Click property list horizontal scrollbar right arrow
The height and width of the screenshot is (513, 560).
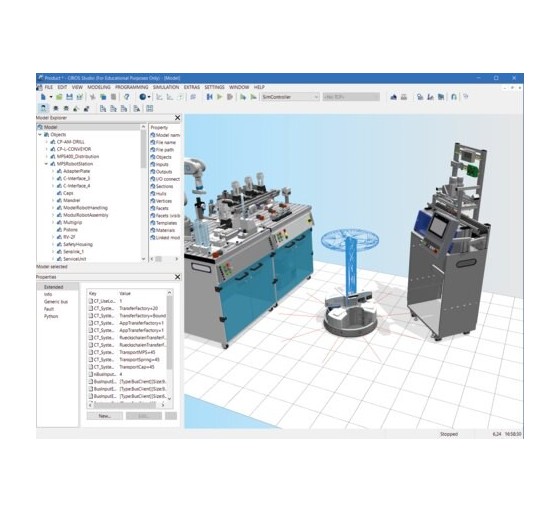tap(176, 259)
